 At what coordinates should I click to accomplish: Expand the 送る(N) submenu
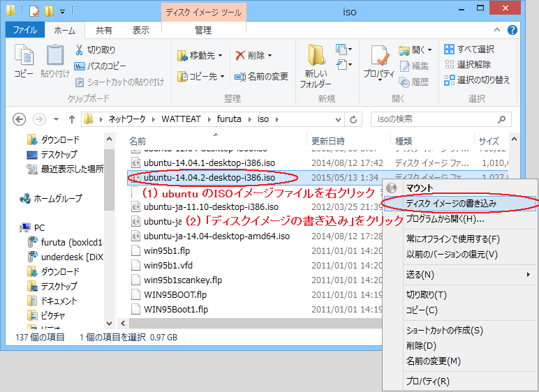459,275
